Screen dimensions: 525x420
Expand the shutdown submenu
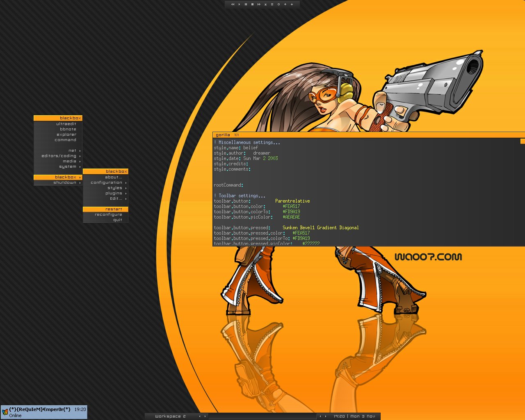pyautogui.click(x=58, y=183)
